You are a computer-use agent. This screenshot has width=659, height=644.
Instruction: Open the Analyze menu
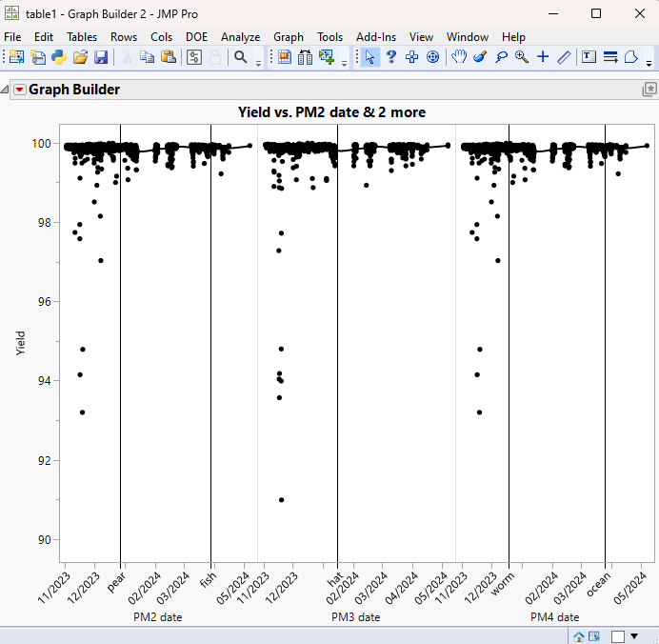pyautogui.click(x=240, y=37)
